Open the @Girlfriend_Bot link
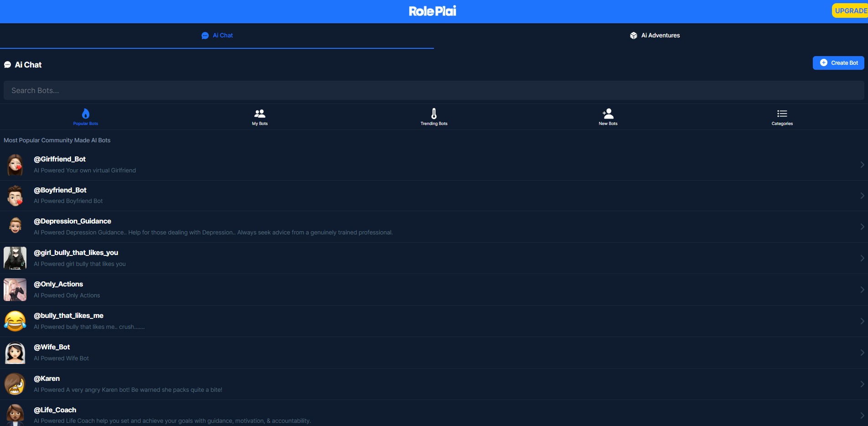 (60, 159)
